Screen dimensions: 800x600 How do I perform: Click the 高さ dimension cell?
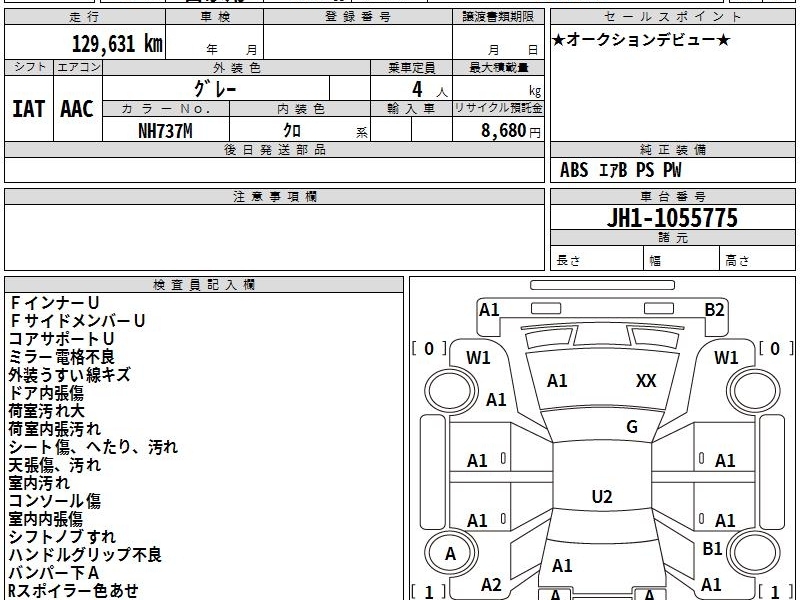pyautogui.click(x=758, y=260)
